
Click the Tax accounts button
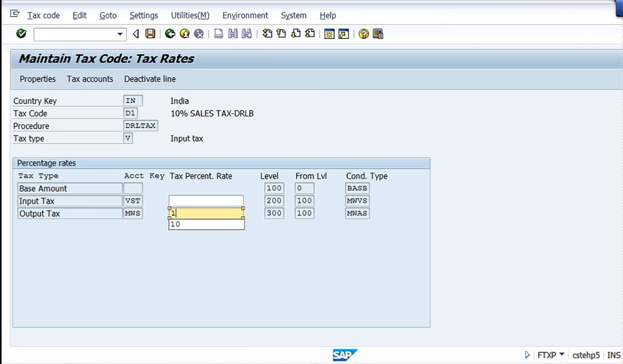tap(90, 79)
